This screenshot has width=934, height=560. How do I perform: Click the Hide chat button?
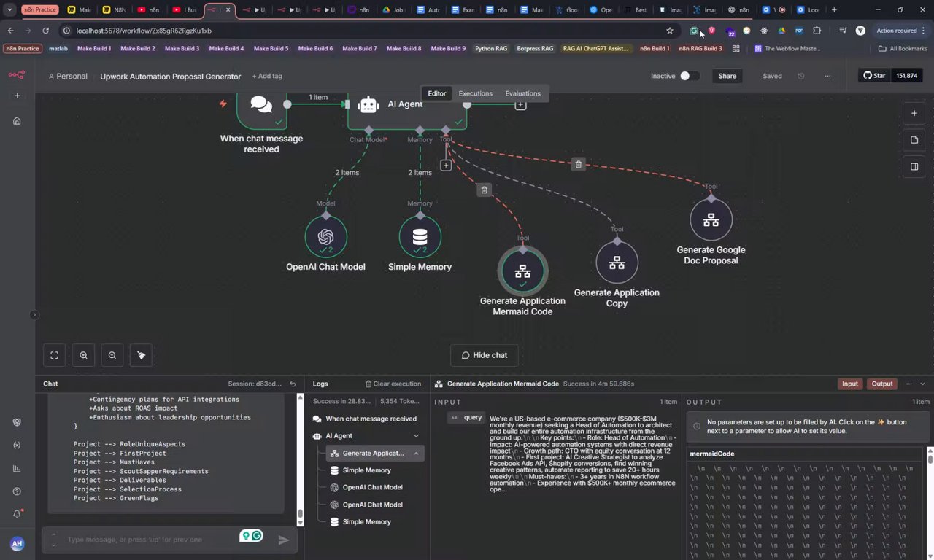click(x=484, y=355)
